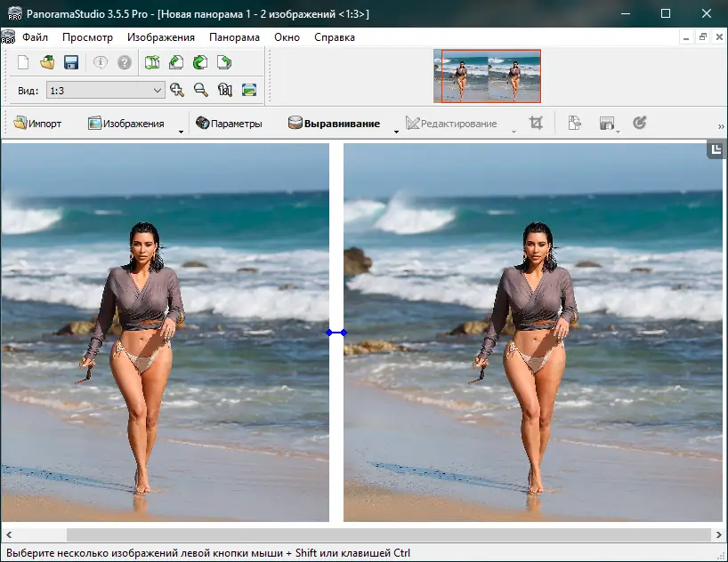Expand the Выравнивание dropdown arrow
Viewport: 728px width, 562px height.
[x=396, y=131]
